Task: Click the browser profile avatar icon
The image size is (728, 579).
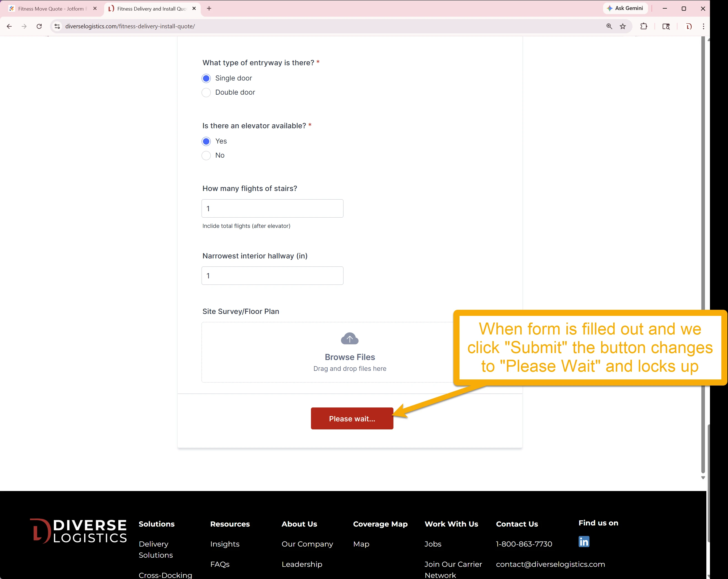Action: point(689,26)
